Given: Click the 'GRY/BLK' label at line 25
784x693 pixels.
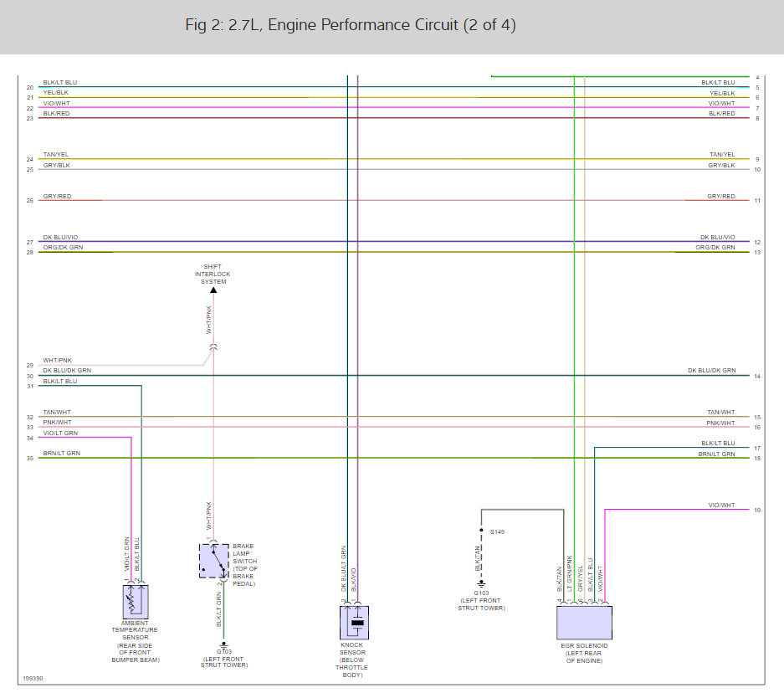Looking at the screenshot, I should point(56,166).
